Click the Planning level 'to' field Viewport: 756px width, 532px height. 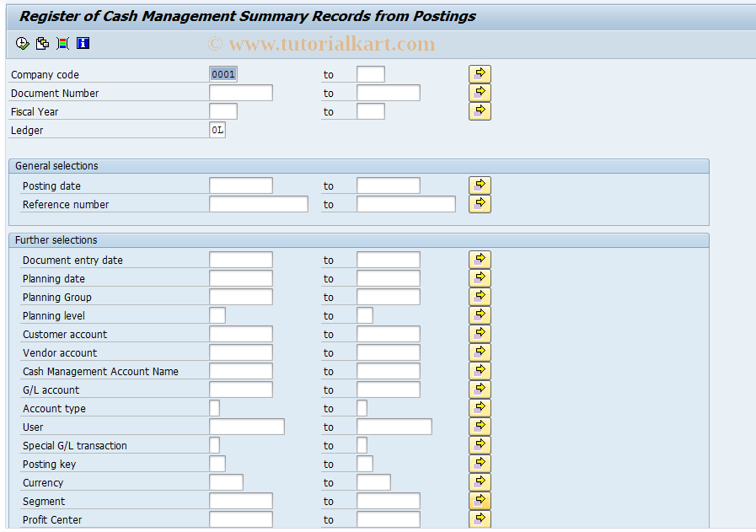click(x=365, y=315)
